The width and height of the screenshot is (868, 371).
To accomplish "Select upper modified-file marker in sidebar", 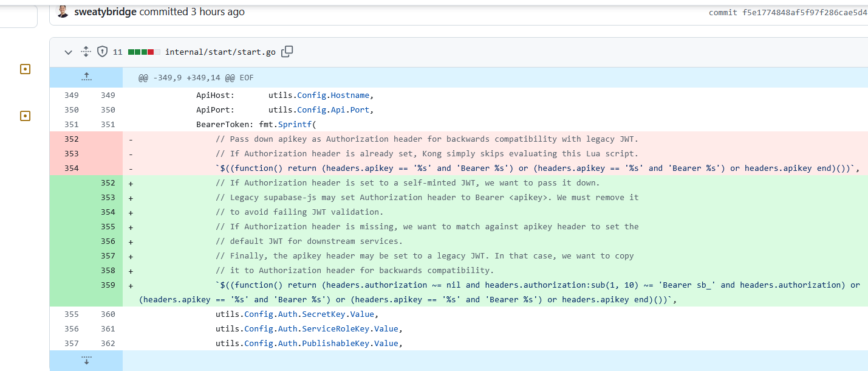I will (25, 69).
